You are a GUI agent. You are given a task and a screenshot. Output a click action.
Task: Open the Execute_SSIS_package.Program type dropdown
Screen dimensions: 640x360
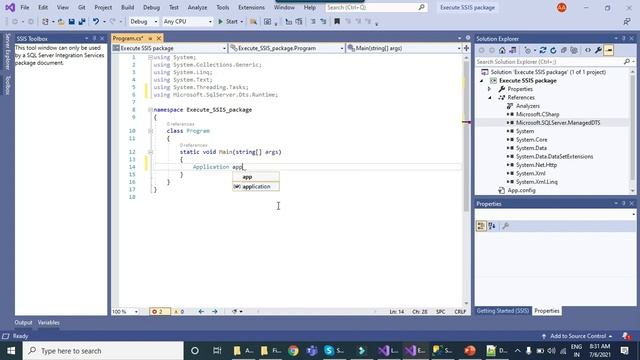click(x=287, y=48)
